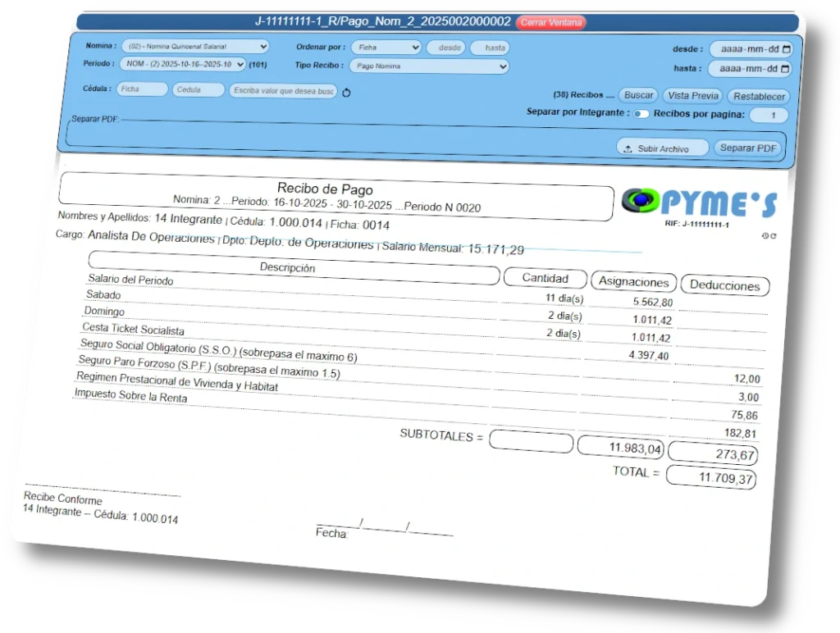This screenshot has width=840, height=633.
Task: Open Vista Previa of the receipts
Action: point(692,95)
